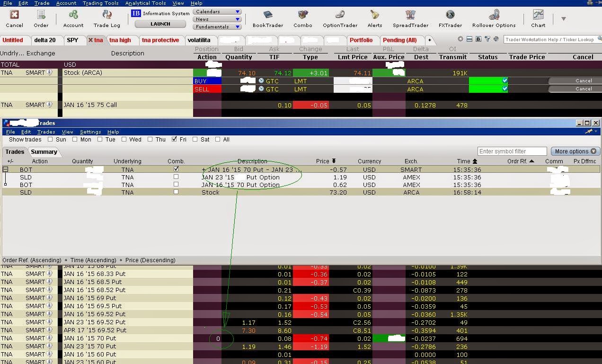Click the Cancel toolbar icon

click(x=14, y=16)
